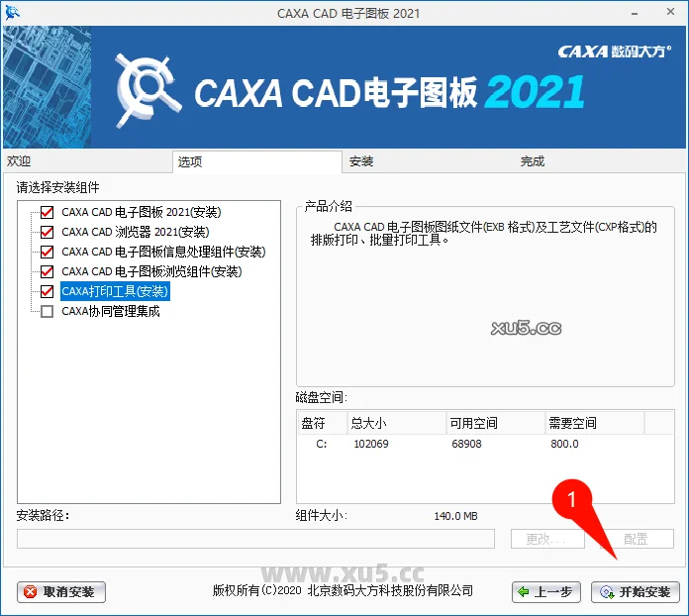Click 取消安装 to cancel setup
The image size is (689, 616).
pos(61,592)
